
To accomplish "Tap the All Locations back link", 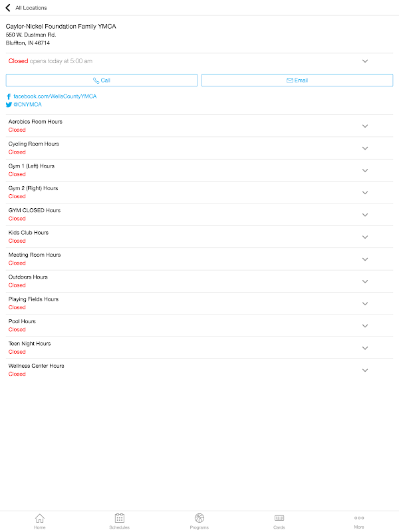I will (31, 8).
